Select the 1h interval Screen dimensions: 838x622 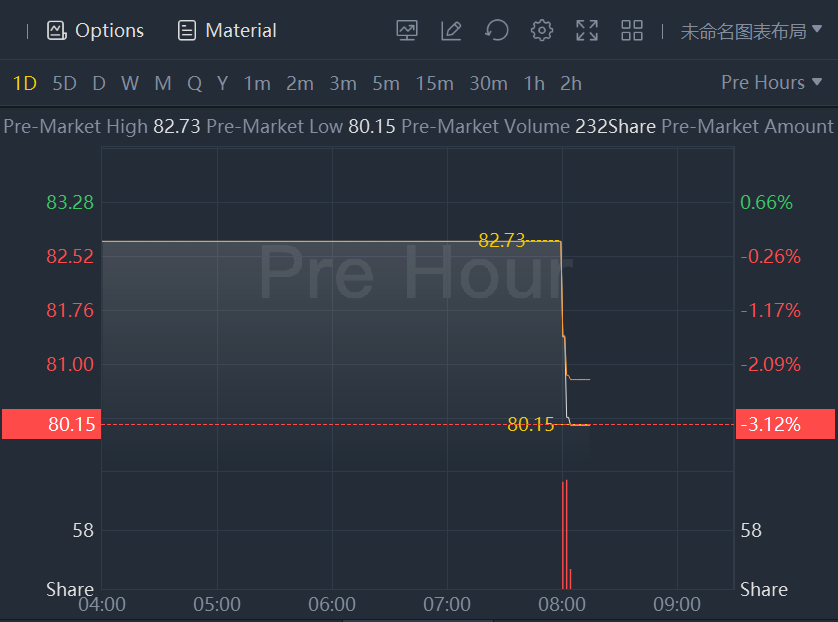coord(534,84)
